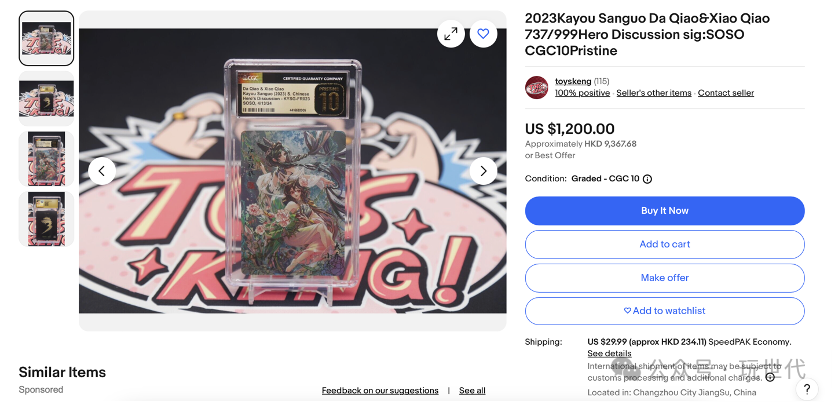The height and width of the screenshot is (402, 832).
Task: Add the card to cart
Action: [x=664, y=244]
